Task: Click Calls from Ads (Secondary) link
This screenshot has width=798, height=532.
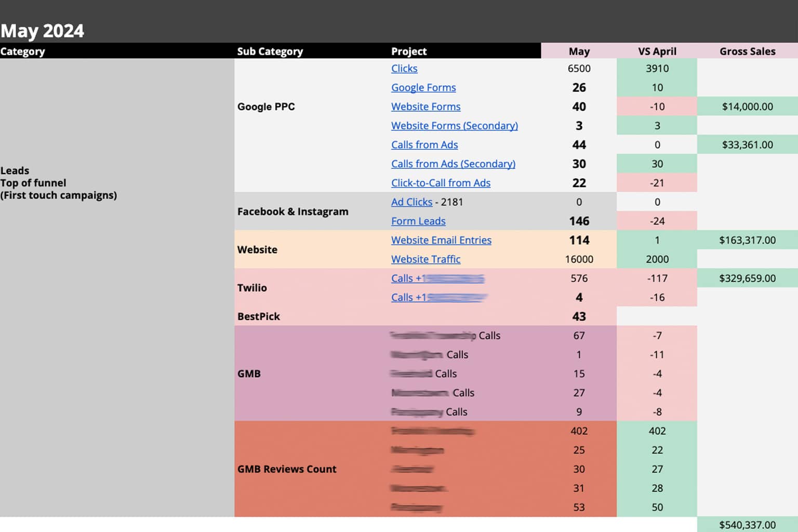Action: point(453,164)
